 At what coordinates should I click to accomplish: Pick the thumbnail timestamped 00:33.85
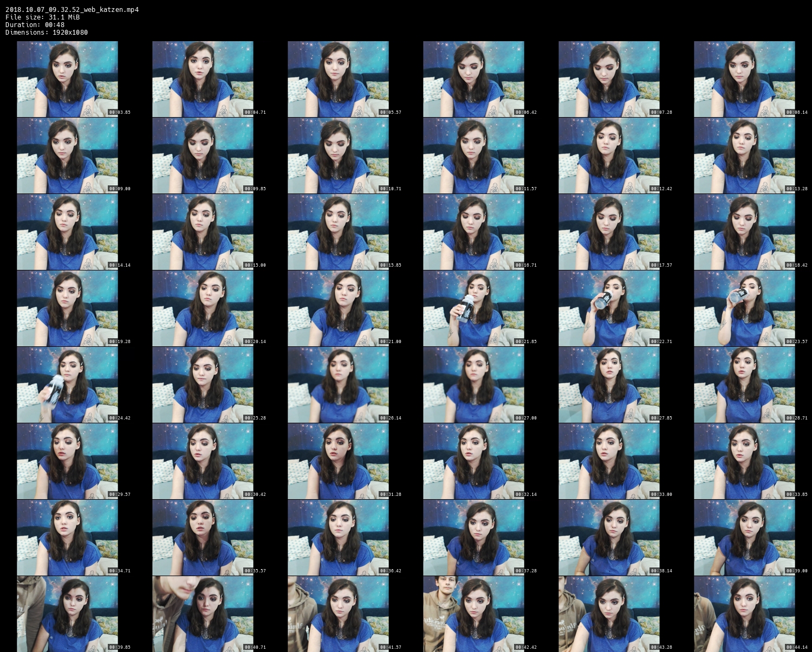coord(744,461)
